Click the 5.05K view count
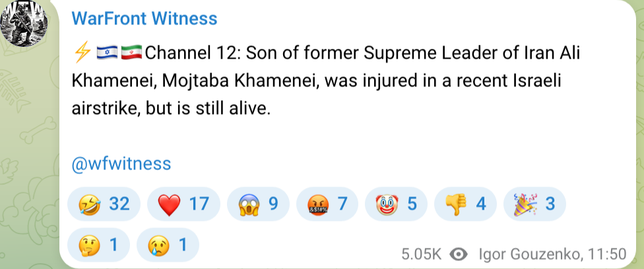 coord(421,254)
